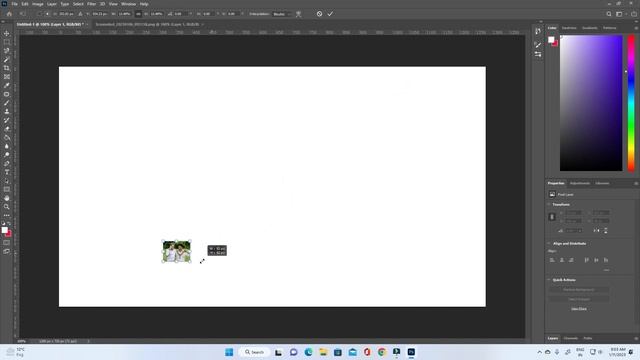The image size is (640, 360).
Task: Select the Move tool
Action: (7, 33)
